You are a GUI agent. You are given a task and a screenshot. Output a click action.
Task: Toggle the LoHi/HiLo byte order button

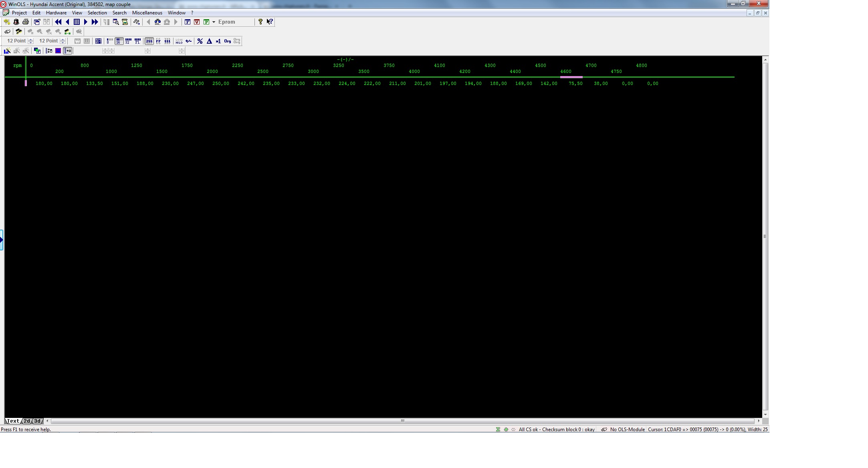click(179, 41)
